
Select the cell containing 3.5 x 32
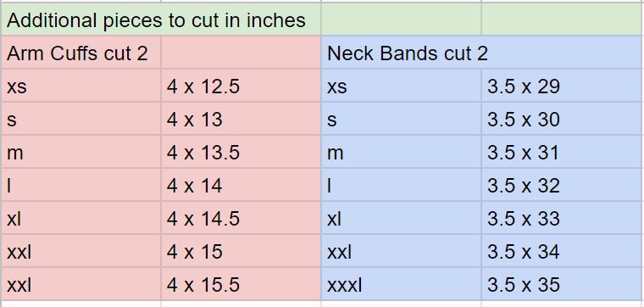click(x=562, y=186)
